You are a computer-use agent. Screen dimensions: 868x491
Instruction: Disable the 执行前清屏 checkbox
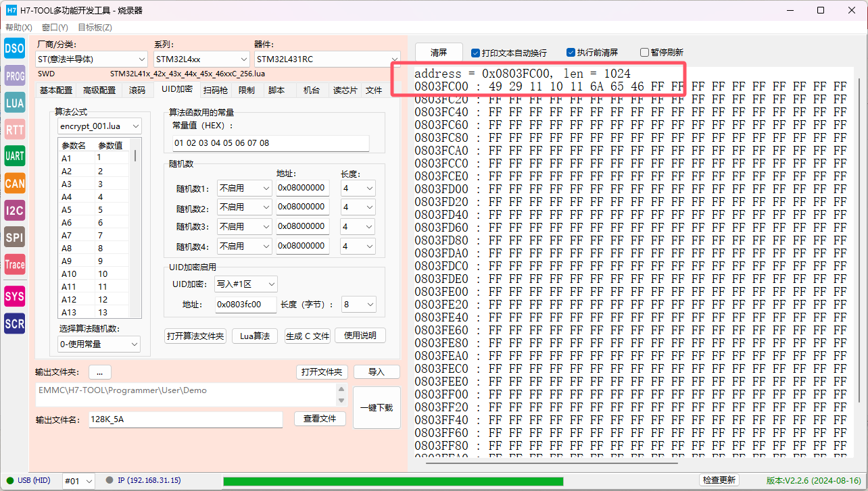[571, 53]
